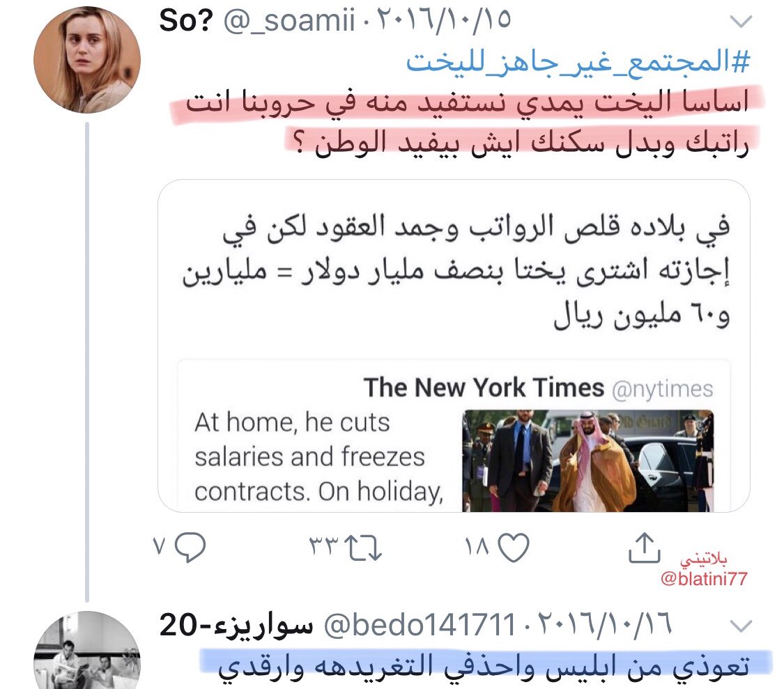Click red @blatini77 watermark
Image resolution: width=784 pixels, height=689 pixels.
(x=704, y=579)
